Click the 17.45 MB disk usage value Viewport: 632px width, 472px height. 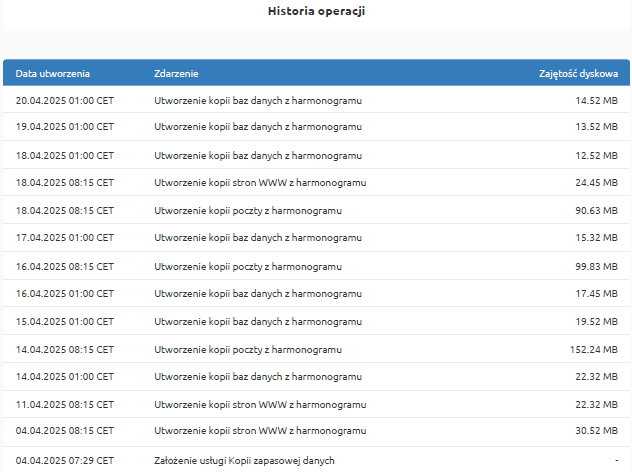[596, 293]
